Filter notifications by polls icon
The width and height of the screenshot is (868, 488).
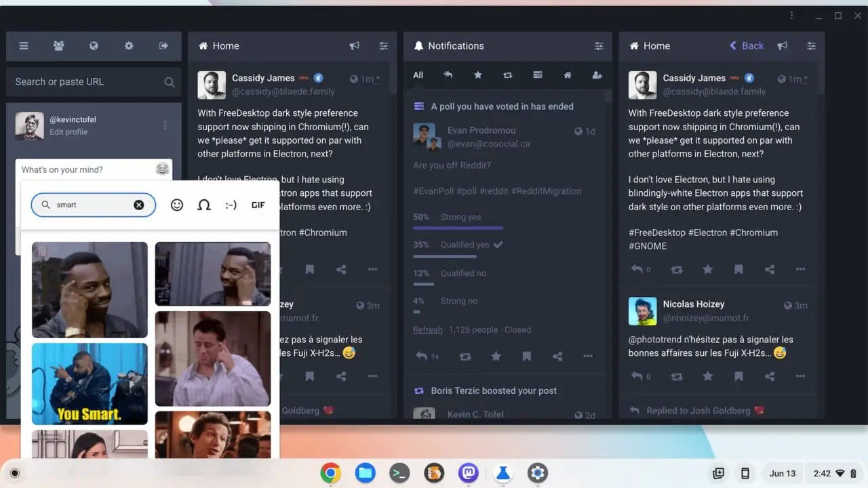tap(538, 75)
